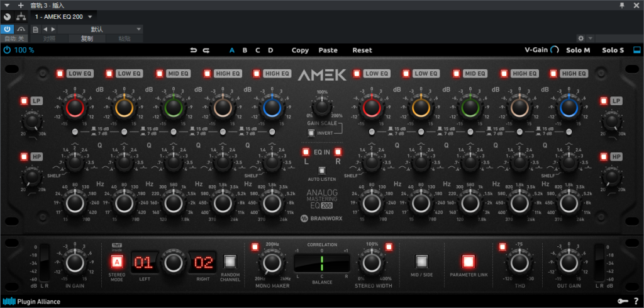644x308 pixels.
Task: Toggle right channel LOW EQ above yellow knob
Action: [406, 74]
